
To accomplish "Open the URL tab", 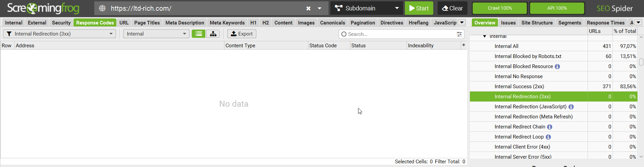I will (124, 22).
